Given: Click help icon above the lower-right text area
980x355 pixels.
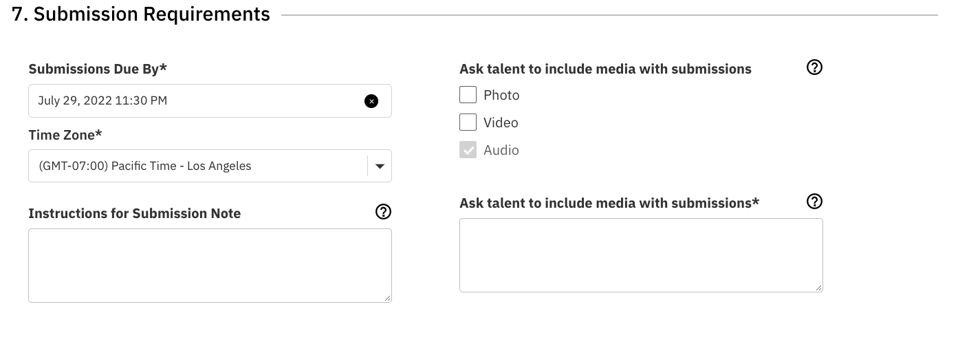Looking at the screenshot, I should tap(814, 202).
